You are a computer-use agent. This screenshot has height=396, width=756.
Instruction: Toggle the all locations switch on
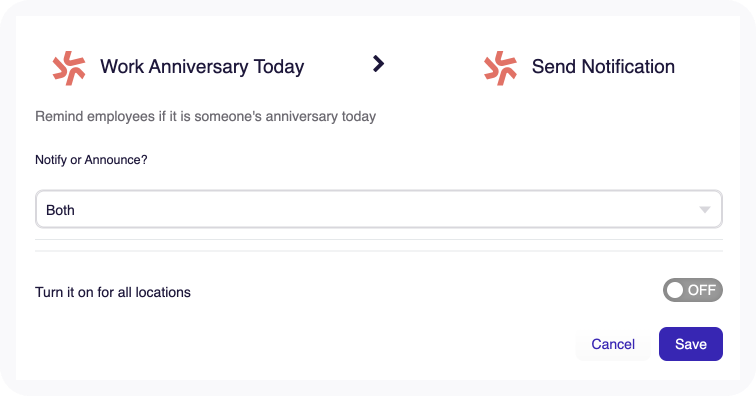[693, 290]
